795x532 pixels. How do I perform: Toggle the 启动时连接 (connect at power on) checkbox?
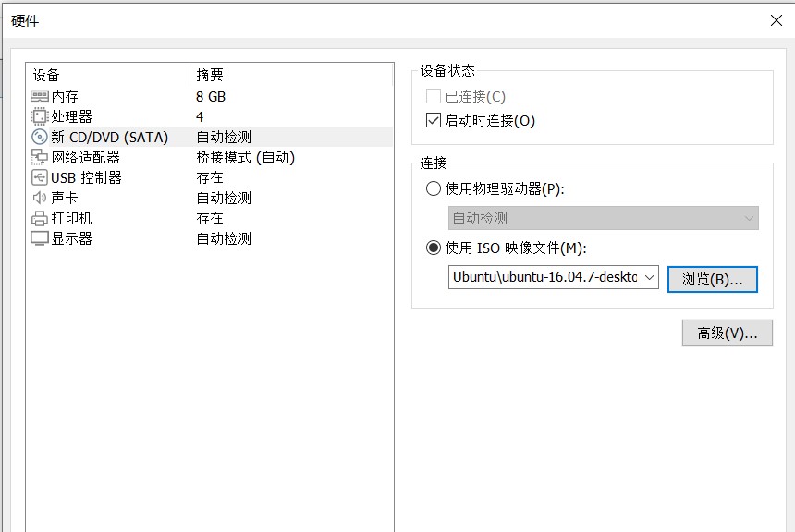click(x=434, y=120)
